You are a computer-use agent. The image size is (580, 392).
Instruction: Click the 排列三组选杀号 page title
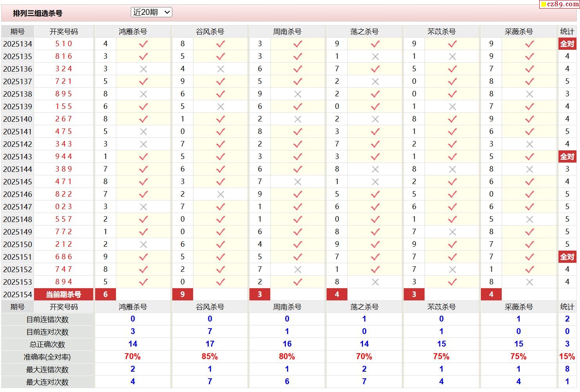(38, 13)
